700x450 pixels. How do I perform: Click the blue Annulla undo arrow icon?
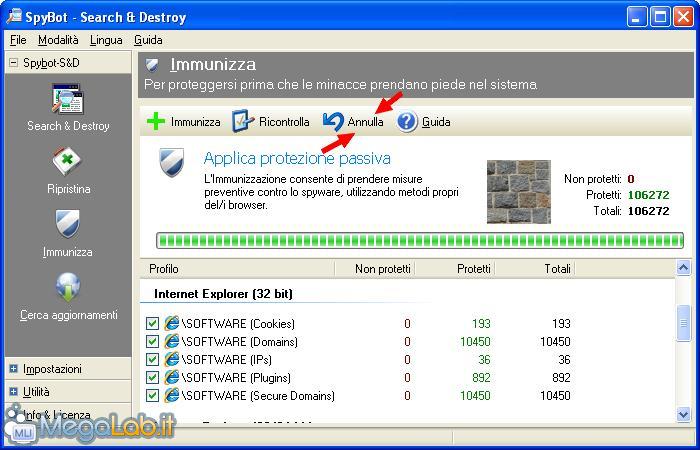[333, 121]
